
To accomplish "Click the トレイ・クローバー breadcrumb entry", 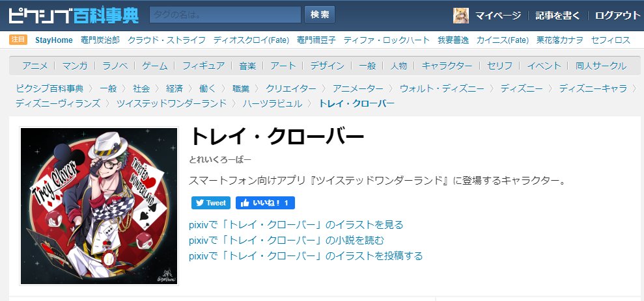I will (356, 103).
